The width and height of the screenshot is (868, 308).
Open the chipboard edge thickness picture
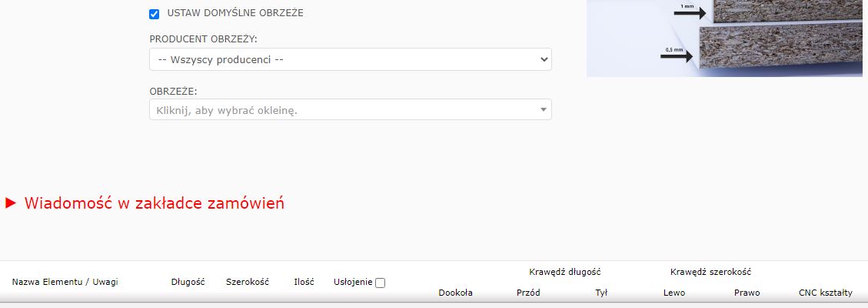point(777,38)
